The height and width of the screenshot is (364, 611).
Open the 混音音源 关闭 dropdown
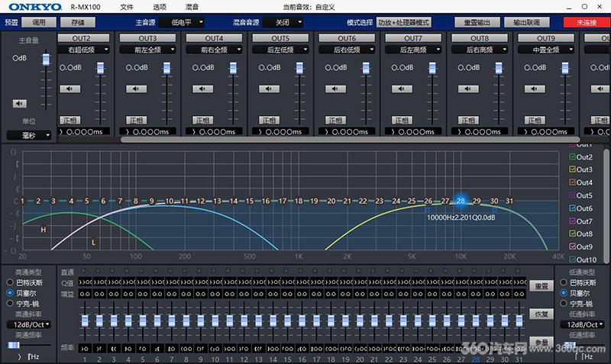(x=283, y=23)
